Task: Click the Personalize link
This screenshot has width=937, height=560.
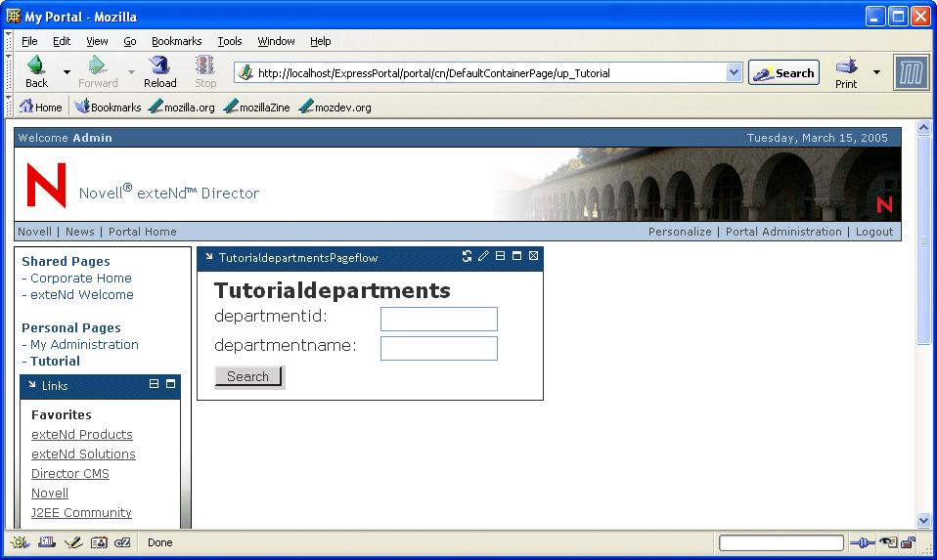Action: tap(680, 232)
